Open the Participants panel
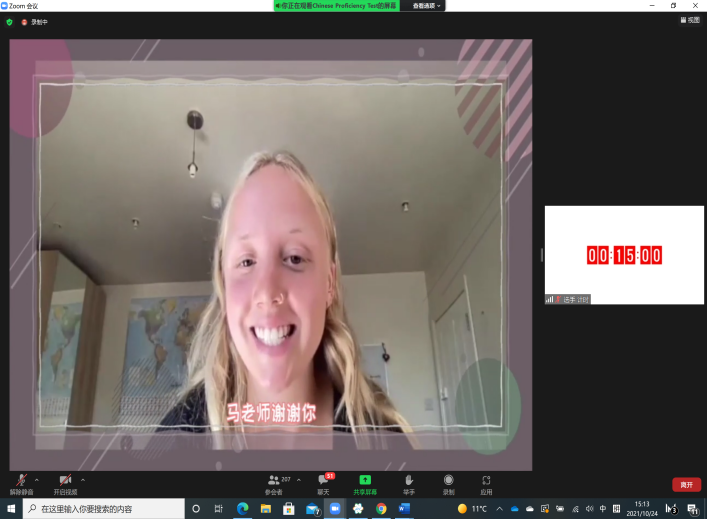Viewport: 707px width, 519px height. (x=274, y=482)
